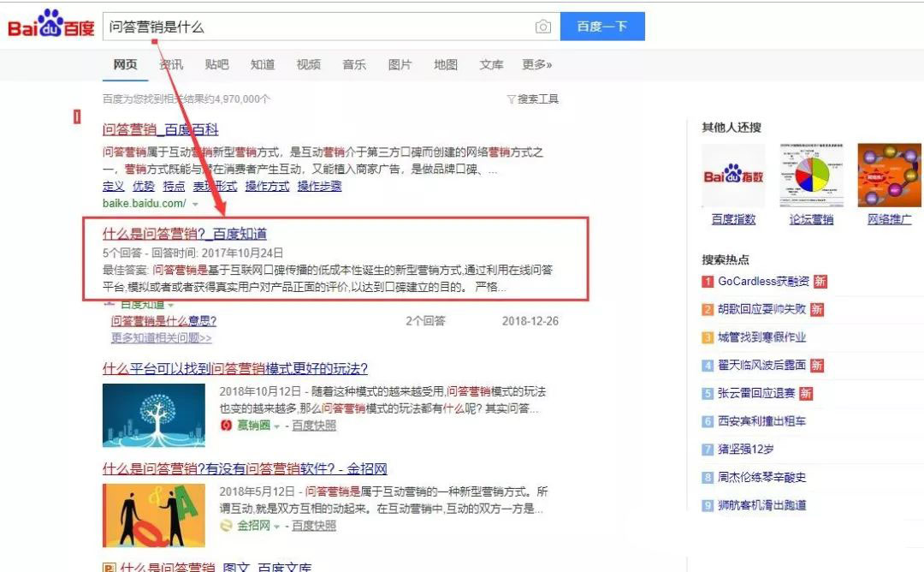Click the 赢销圈 red site icon
This screenshot has height=572, width=924.
(x=227, y=426)
